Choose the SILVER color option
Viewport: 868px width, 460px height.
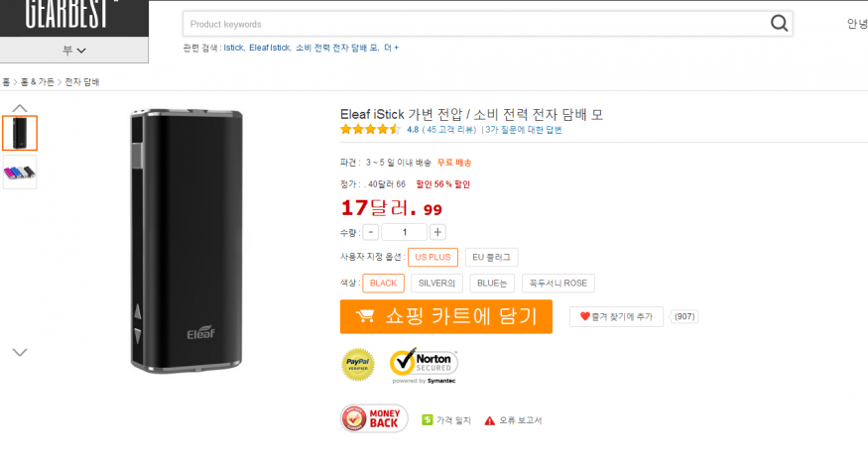436,283
